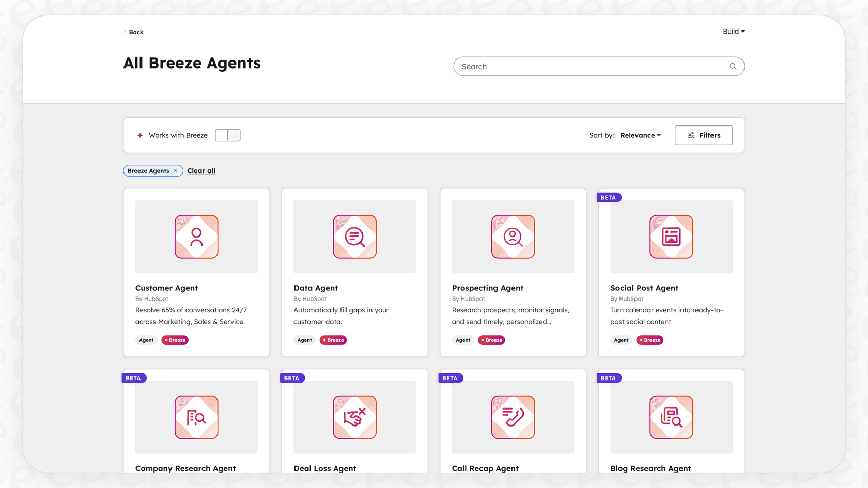Screen dimensions: 868x488
Task: Open the Filters panel
Action: coord(703,135)
